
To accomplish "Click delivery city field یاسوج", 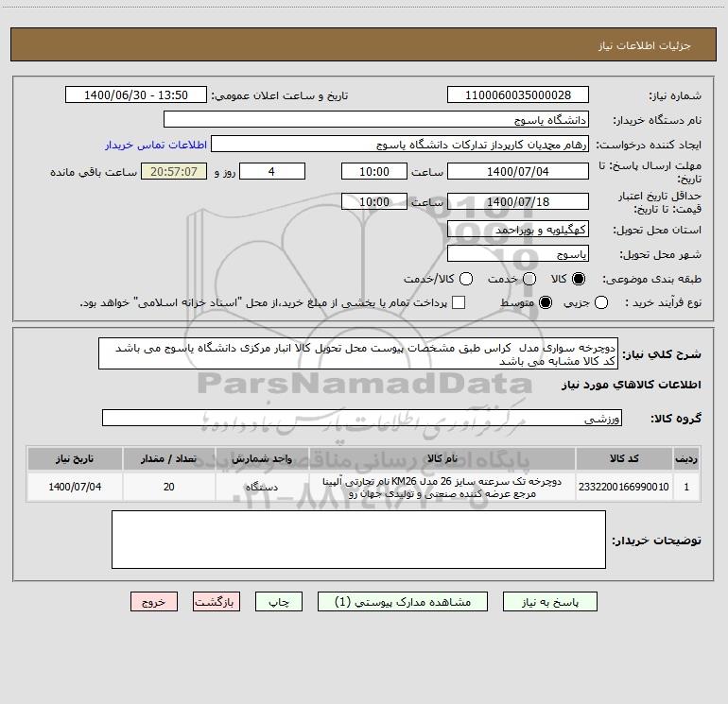I will pyautogui.click(x=518, y=253).
